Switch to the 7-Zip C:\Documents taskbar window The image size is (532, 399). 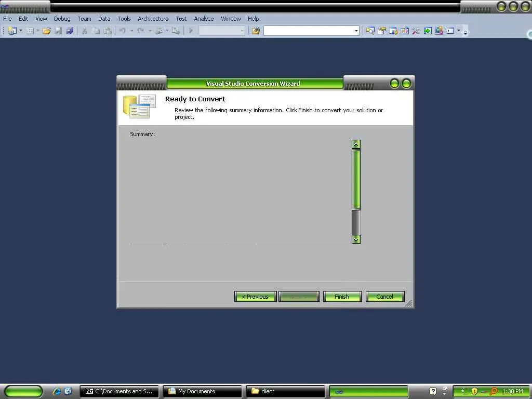click(119, 391)
